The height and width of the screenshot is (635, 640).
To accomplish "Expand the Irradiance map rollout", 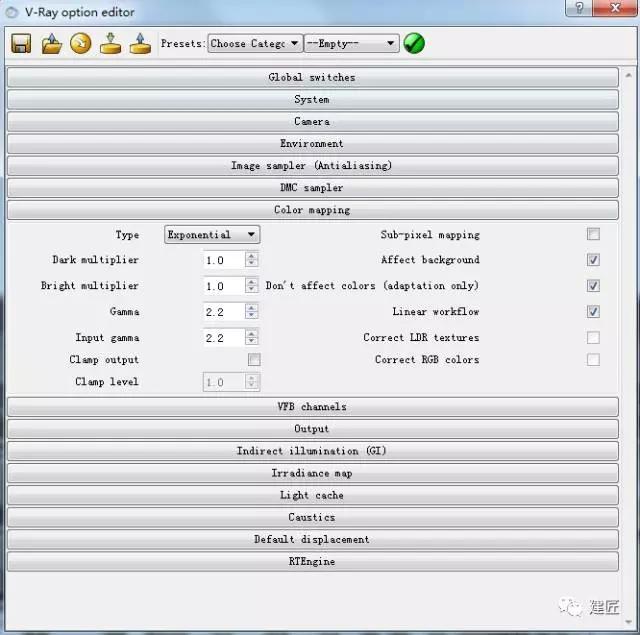I will pyautogui.click(x=313, y=473).
